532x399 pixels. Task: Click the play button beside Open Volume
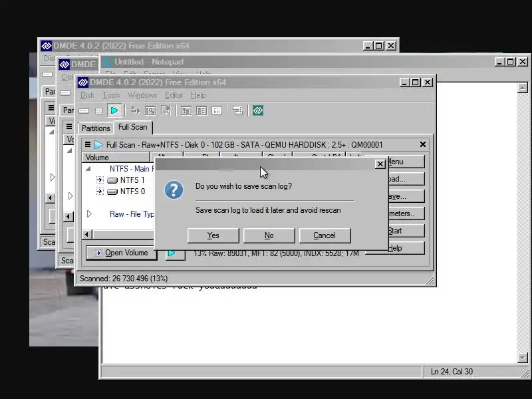pyautogui.click(x=175, y=253)
